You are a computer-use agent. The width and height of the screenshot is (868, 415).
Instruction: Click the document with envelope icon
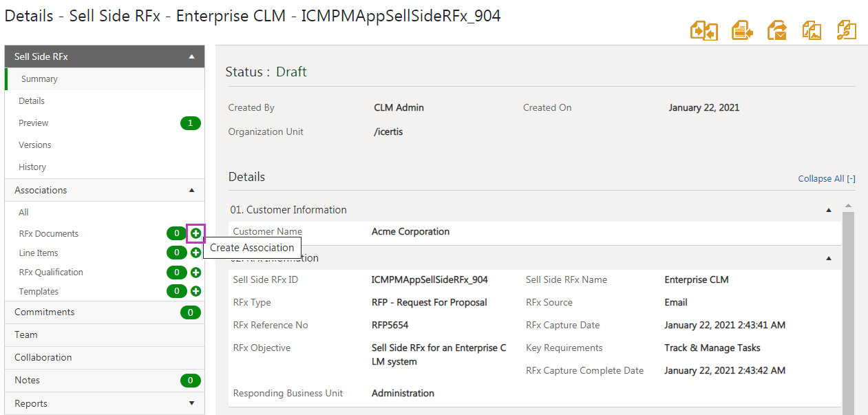pyautogui.click(x=778, y=30)
